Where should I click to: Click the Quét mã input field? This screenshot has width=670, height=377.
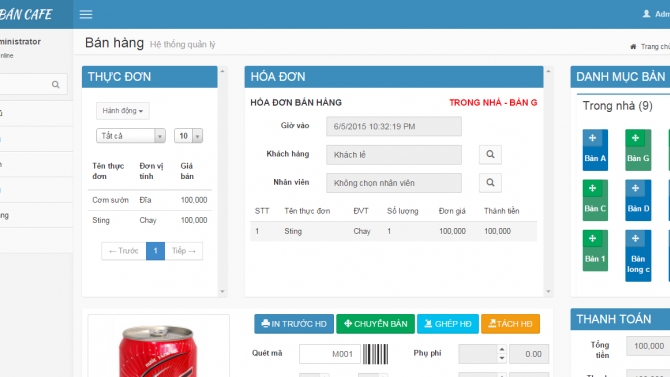tap(329, 354)
